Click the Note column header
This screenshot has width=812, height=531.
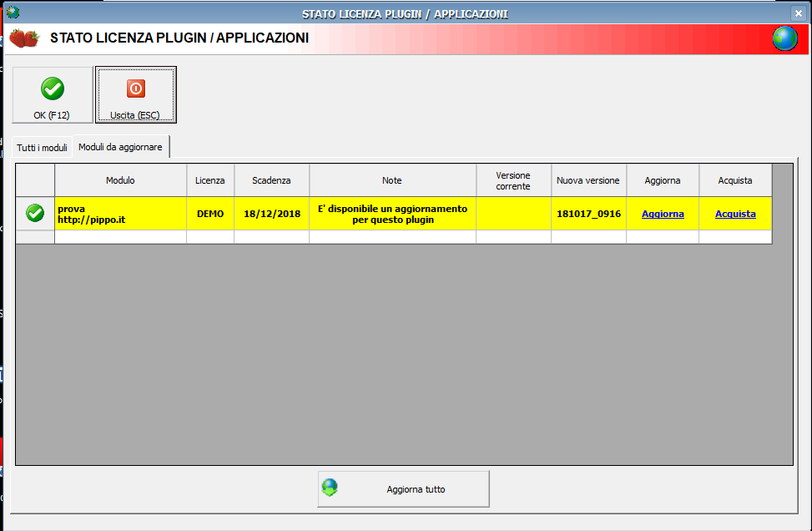(392, 180)
